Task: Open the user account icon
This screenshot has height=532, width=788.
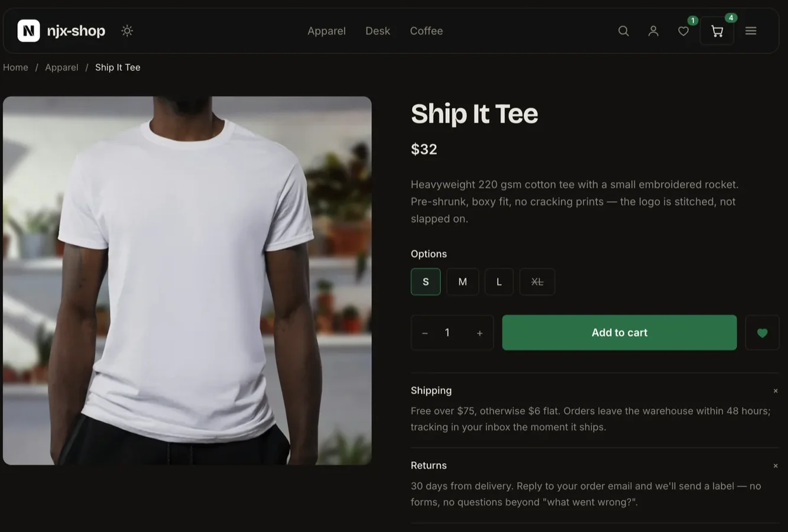Action: 653,31
